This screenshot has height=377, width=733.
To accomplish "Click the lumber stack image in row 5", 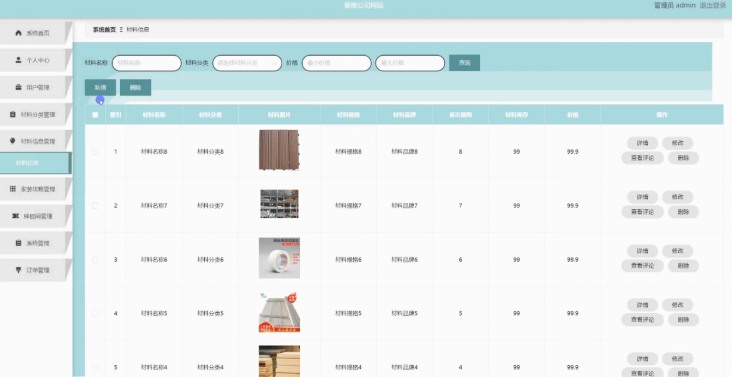I will point(279,361).
